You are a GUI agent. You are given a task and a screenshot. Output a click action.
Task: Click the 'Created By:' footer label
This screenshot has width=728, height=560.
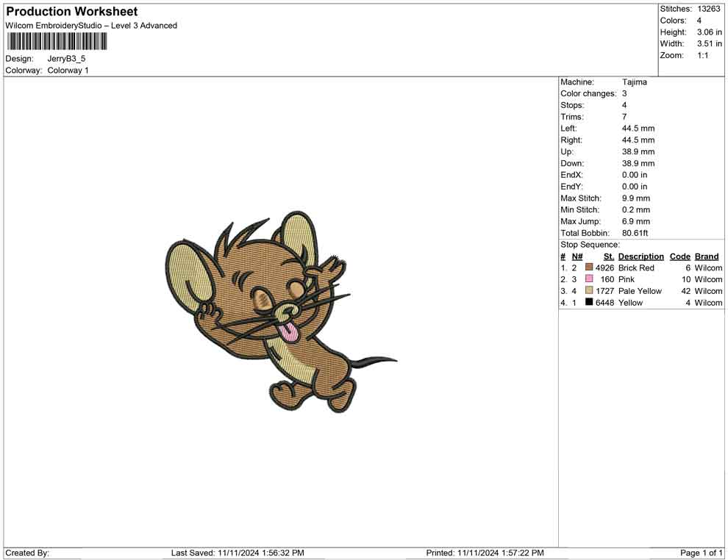click(27, 553)
